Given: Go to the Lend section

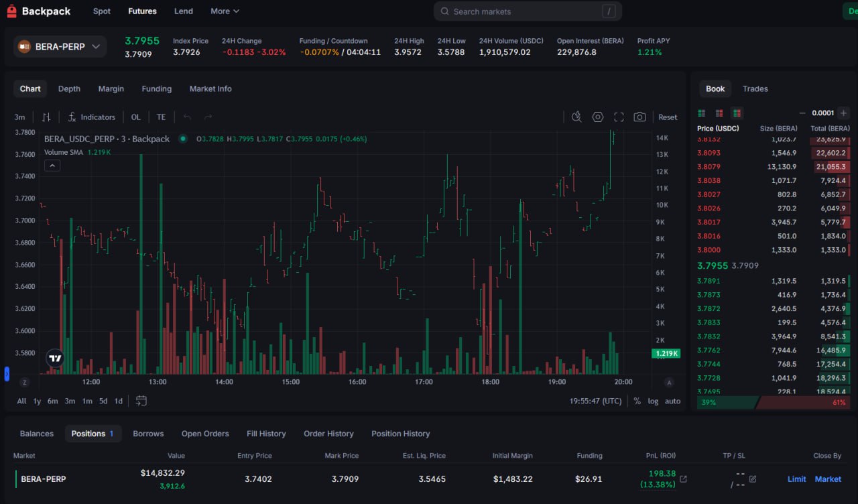Looking at the screenshot, I should (x=183, y=11).
